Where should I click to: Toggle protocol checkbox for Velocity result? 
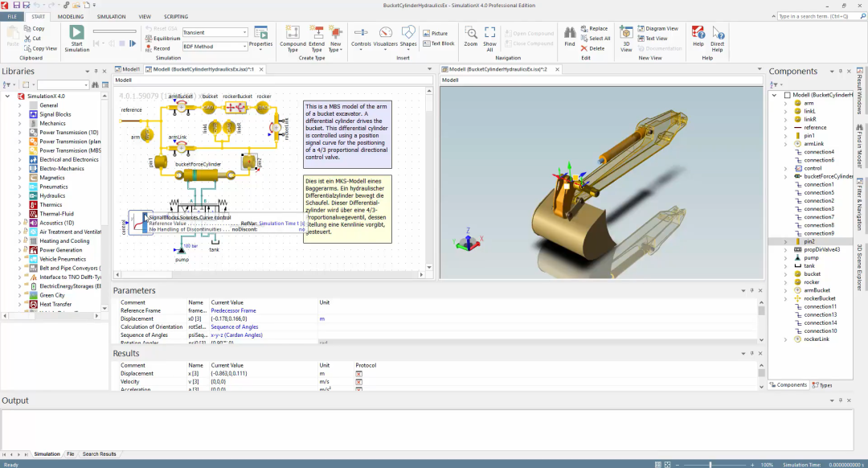358,382
